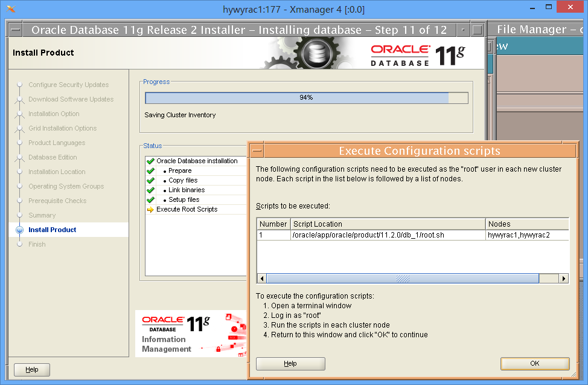This screenshot has height=385, width=588.
Task: Select the Nodes column header
Action: [x=527, y=224]
